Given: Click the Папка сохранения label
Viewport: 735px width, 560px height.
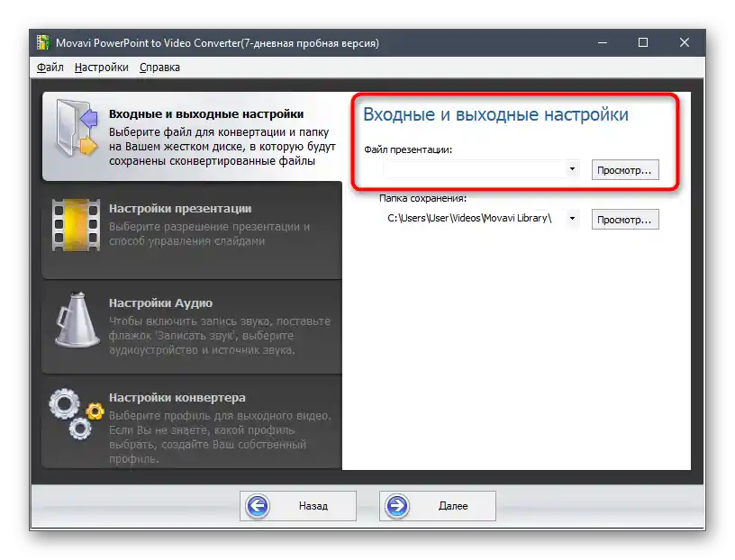Looking at the screenshot, I should coord(422,198).
